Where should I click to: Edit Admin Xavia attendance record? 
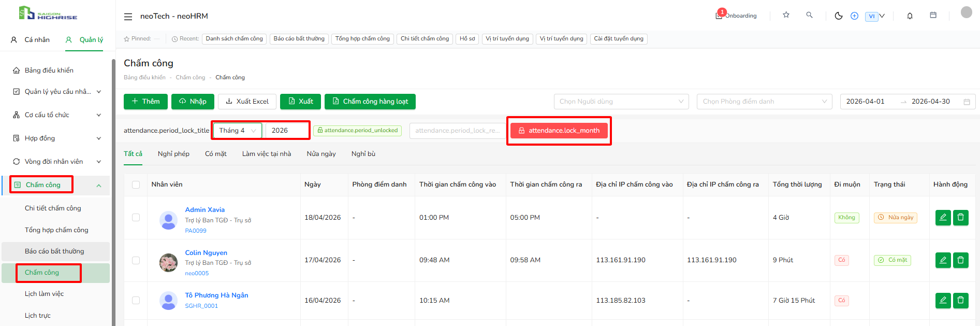click(x=943, y=218)
